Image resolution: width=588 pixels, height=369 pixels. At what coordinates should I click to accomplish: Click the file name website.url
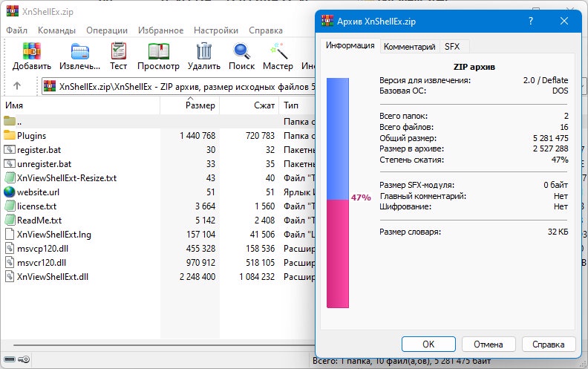pos(39,192)
